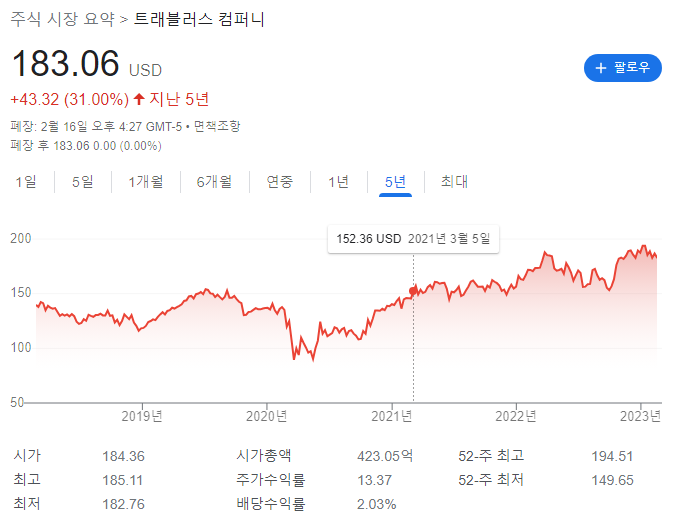673x519 pixels.
Task: Switch chart to 1개월 range
Action: coord(146,182)
